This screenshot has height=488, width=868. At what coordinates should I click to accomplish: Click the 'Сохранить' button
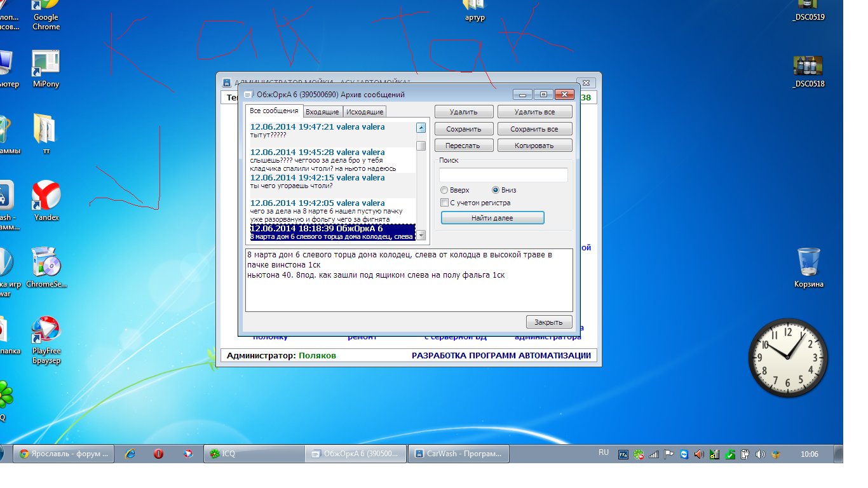click(x=464, y=129)
